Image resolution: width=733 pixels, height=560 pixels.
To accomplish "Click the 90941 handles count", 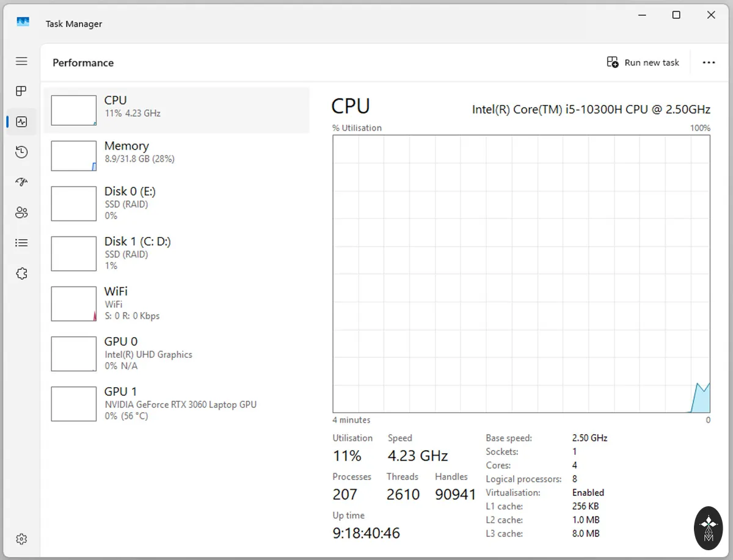I will tap(455, 494).
